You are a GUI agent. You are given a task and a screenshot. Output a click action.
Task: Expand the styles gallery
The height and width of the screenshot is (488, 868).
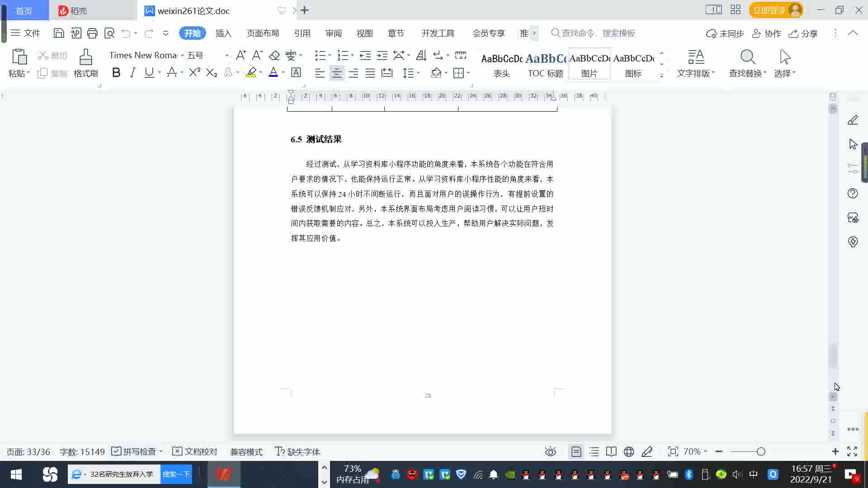[x=661, y=76]
